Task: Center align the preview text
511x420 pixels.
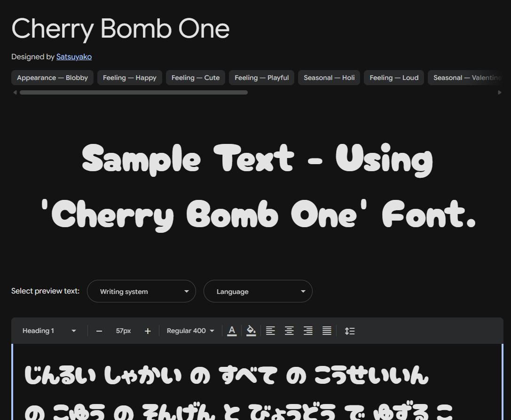Action: (x=290, y=331)
